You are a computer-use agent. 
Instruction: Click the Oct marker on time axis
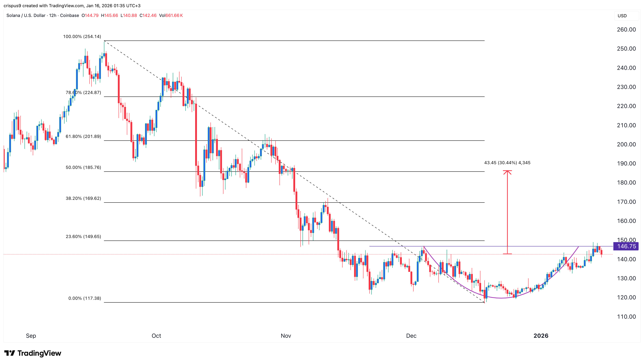tap(156, 336)
